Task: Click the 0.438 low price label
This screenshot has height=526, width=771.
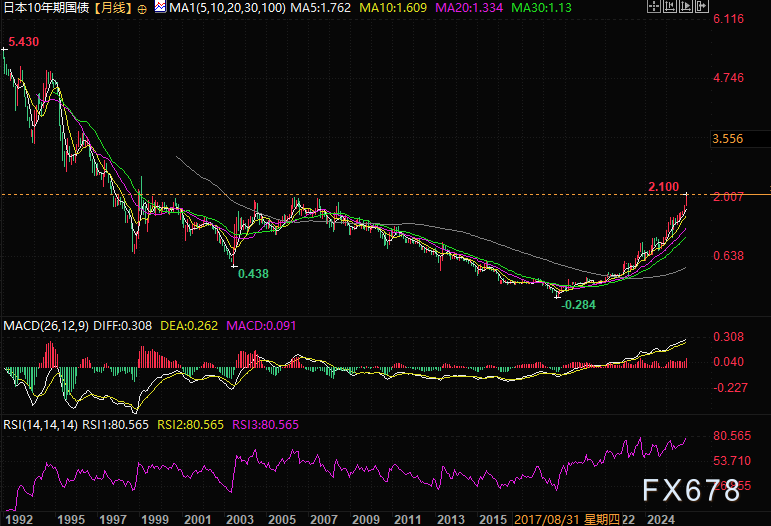Action: [252, 273]
